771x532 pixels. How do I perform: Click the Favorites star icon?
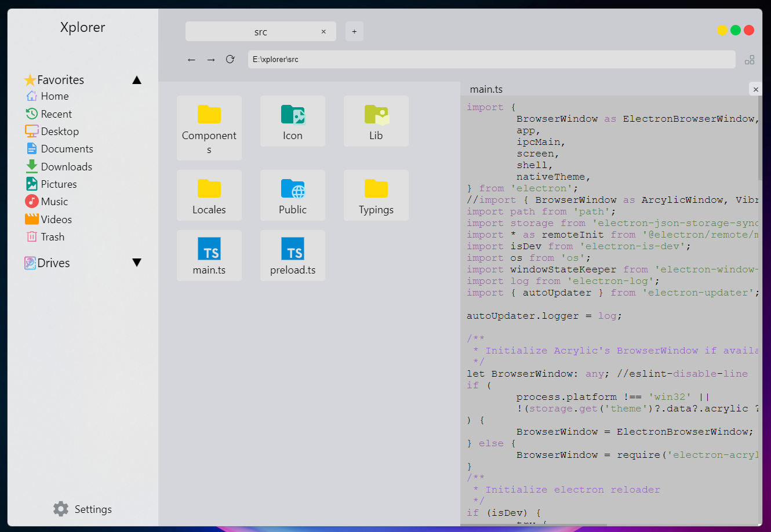30,80
